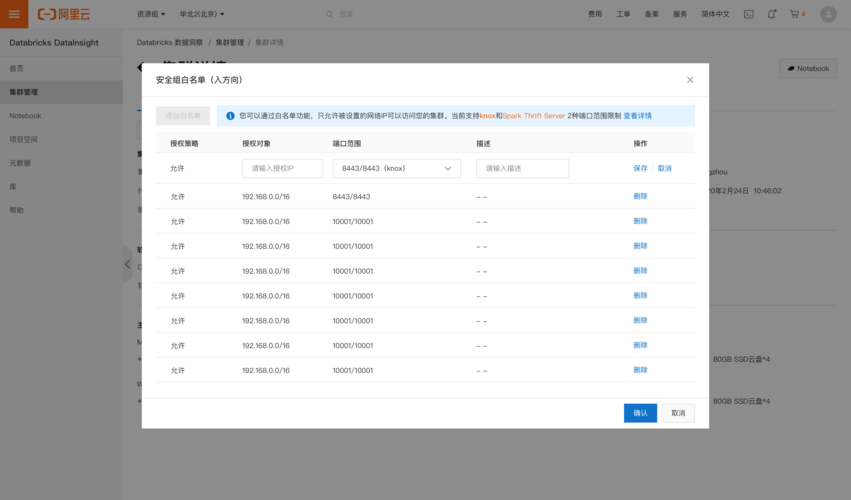Delete the last 10001/10001 rule
This screenshot has height=500, width=851.
point(640,370)
